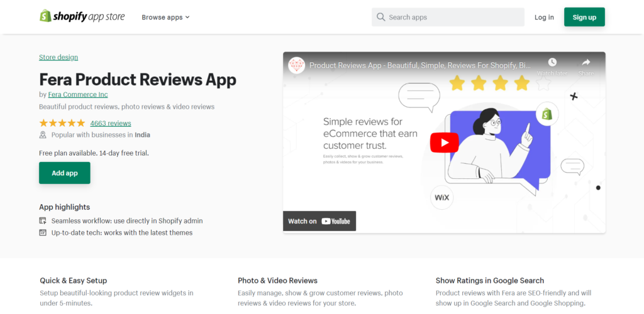644x314 pixels.
Task: Click the Add app button
Action: point(65,173)
